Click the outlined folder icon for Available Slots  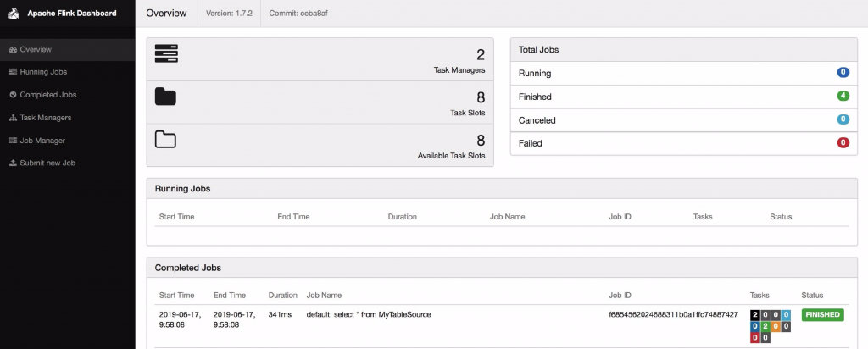165,140
